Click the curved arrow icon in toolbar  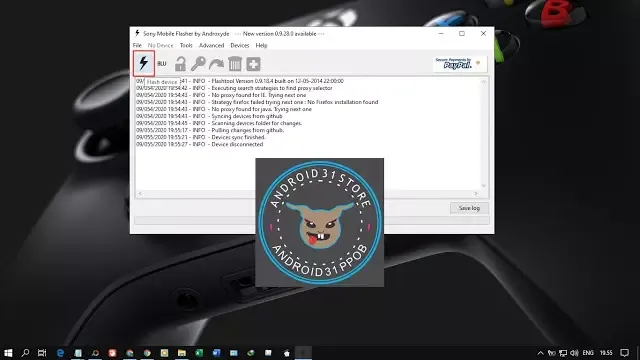(x=216, y=64)
